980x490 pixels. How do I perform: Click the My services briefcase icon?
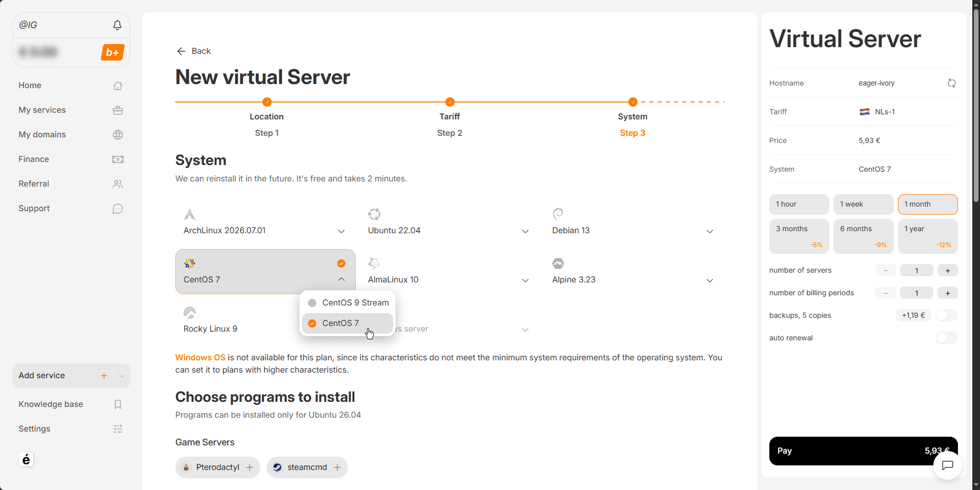(x=118, y=110)
